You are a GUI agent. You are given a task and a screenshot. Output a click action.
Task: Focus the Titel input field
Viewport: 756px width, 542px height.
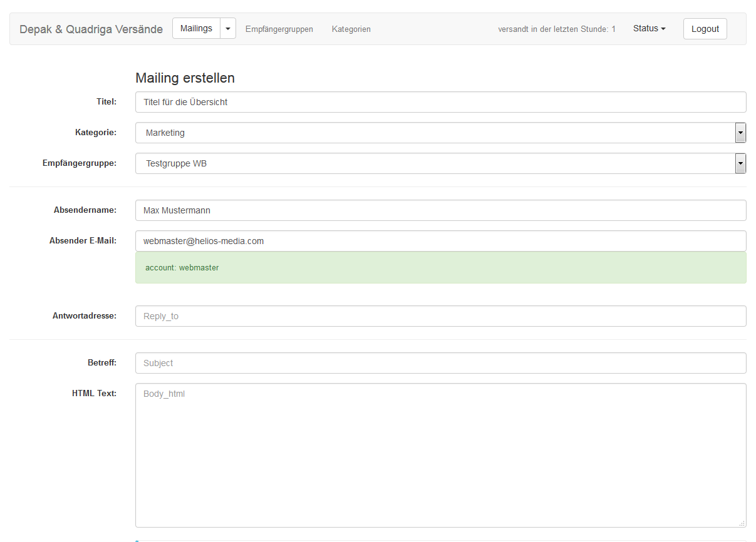click(440, 102)
